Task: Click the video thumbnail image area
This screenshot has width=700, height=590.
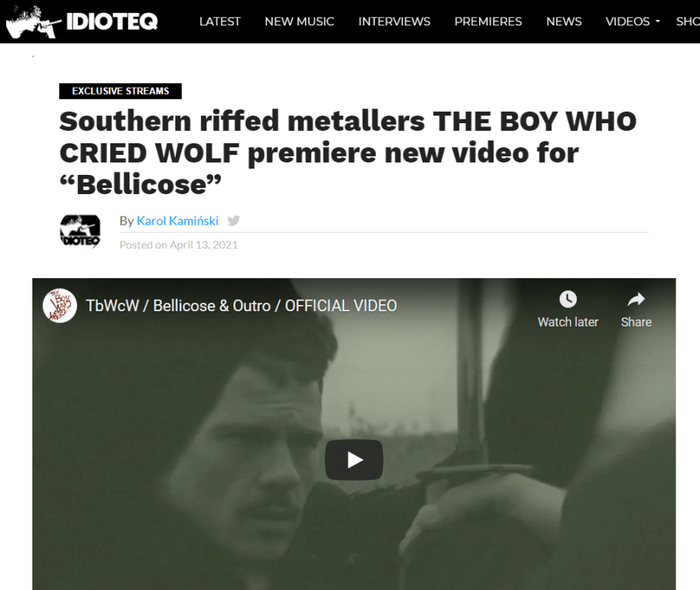Action: [x=354, y=434]
